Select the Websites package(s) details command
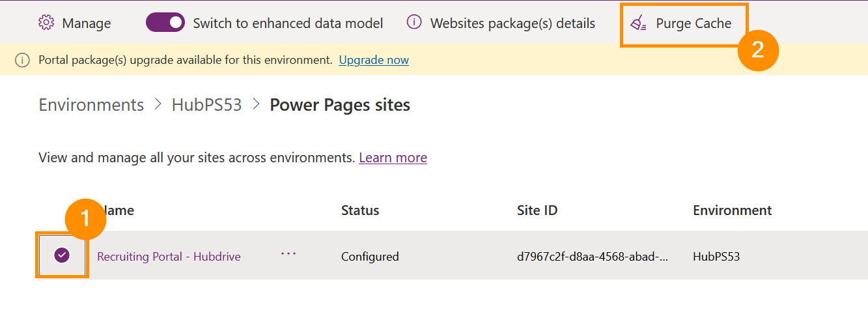 pos(512,23)
